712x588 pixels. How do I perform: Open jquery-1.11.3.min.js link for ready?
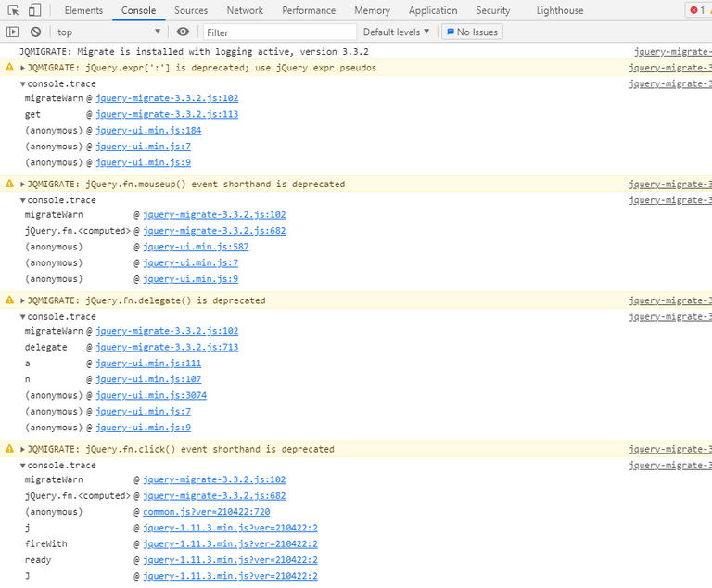click(x=230, y=560)
